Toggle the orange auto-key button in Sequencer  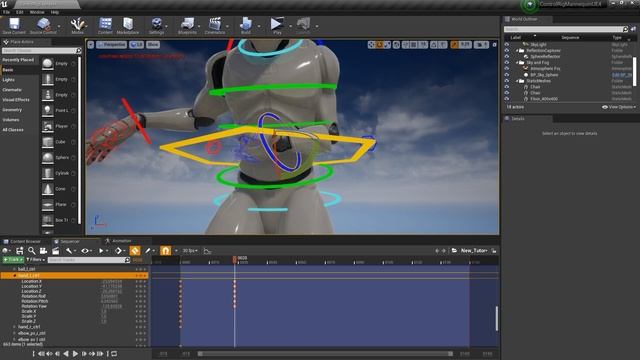(135, 251)
